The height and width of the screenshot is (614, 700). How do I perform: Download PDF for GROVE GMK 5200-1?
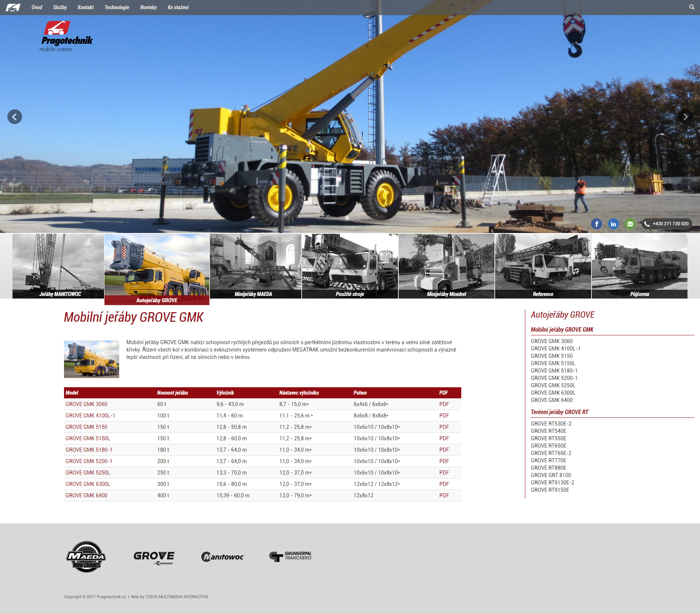pyautogui.click(x=444, y=461)
